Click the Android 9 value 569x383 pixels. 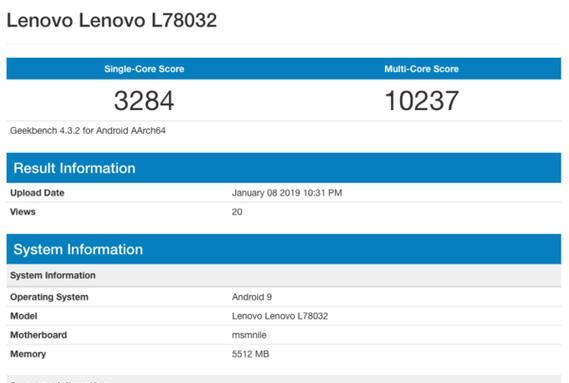coord(252,297)
